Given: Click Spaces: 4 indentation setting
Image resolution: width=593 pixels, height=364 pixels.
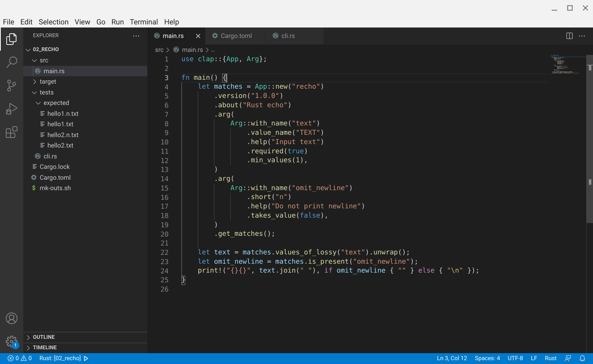Looking at the screenshot, I should coord(487,358).
